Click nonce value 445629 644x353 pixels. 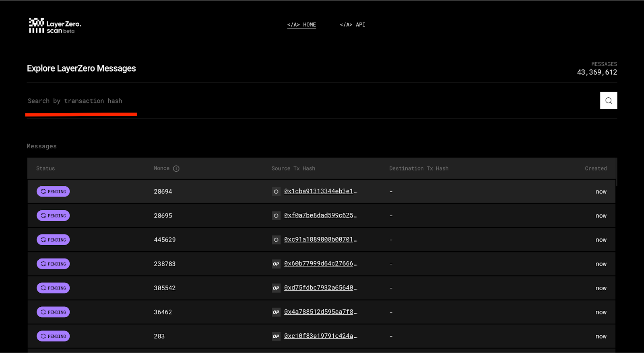(x=165, y=240)
